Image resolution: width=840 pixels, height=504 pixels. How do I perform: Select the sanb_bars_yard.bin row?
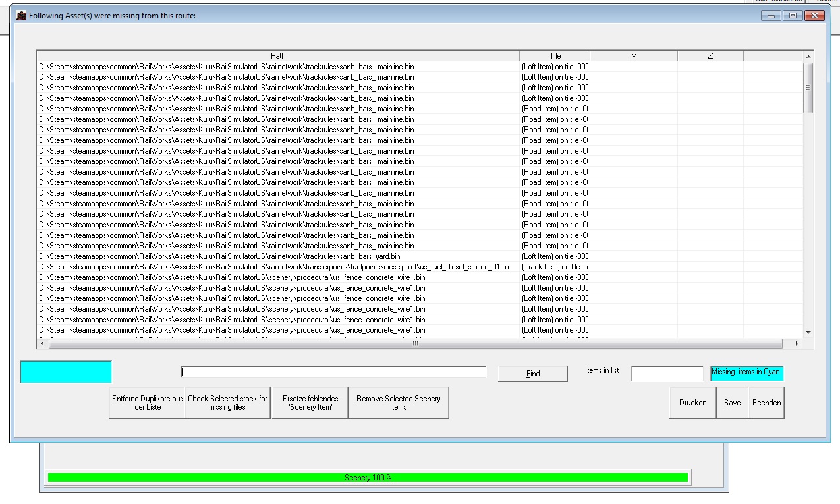pyautogui.click(x=420, y=256)
